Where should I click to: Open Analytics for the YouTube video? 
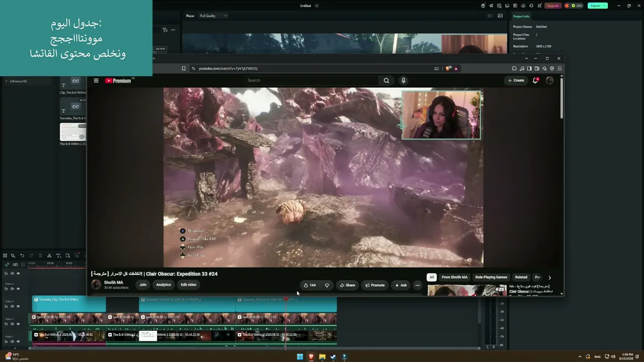(x=164, y=285)
